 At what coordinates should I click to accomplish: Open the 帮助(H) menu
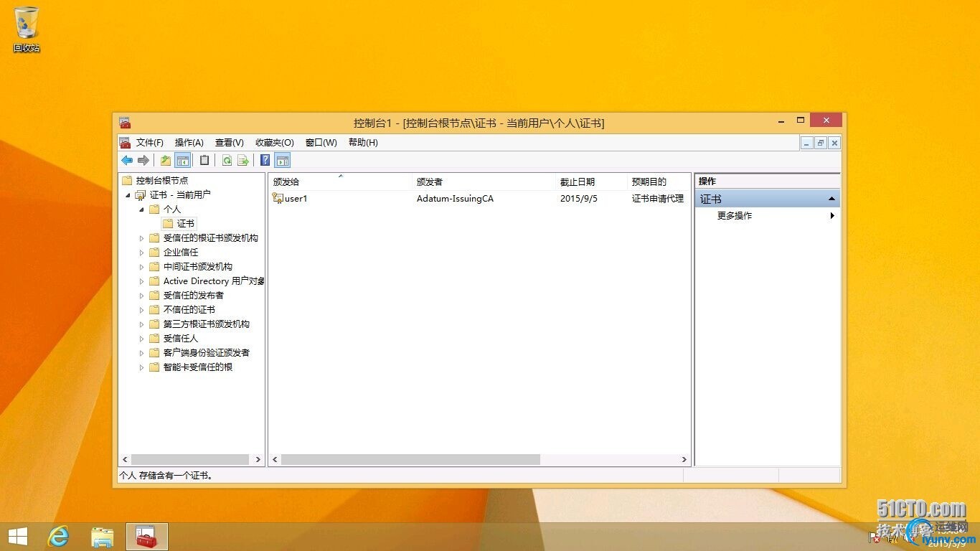[363, 143]
